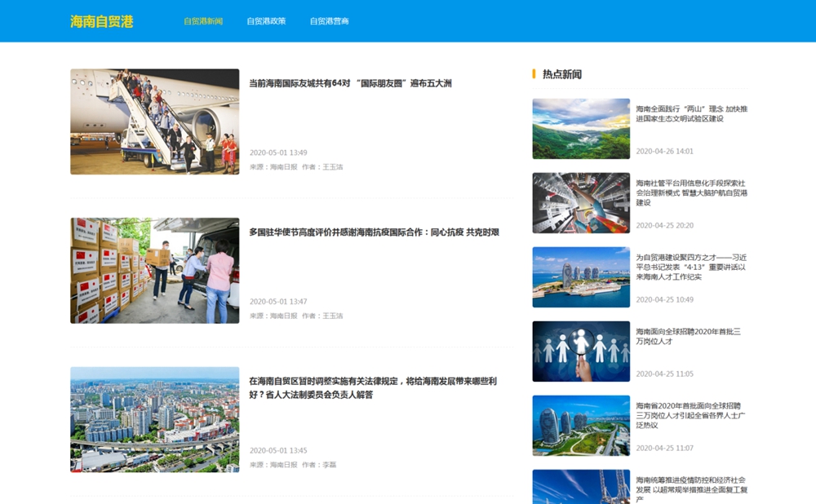The image size is (816, 504).
Task: Click timestamp 2020-05-01 13:45
Action: pos(278,450)
